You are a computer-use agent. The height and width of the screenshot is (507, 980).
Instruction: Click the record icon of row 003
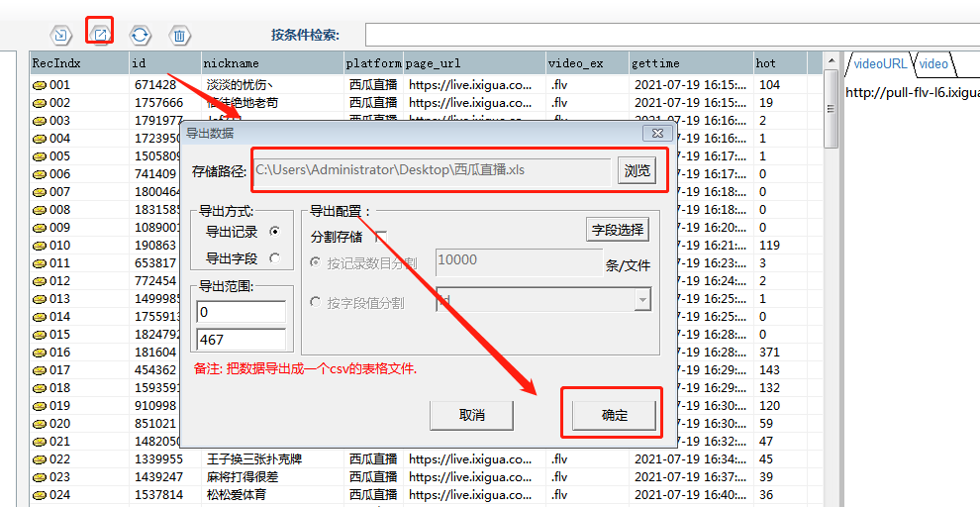click(x=40, y=121)
